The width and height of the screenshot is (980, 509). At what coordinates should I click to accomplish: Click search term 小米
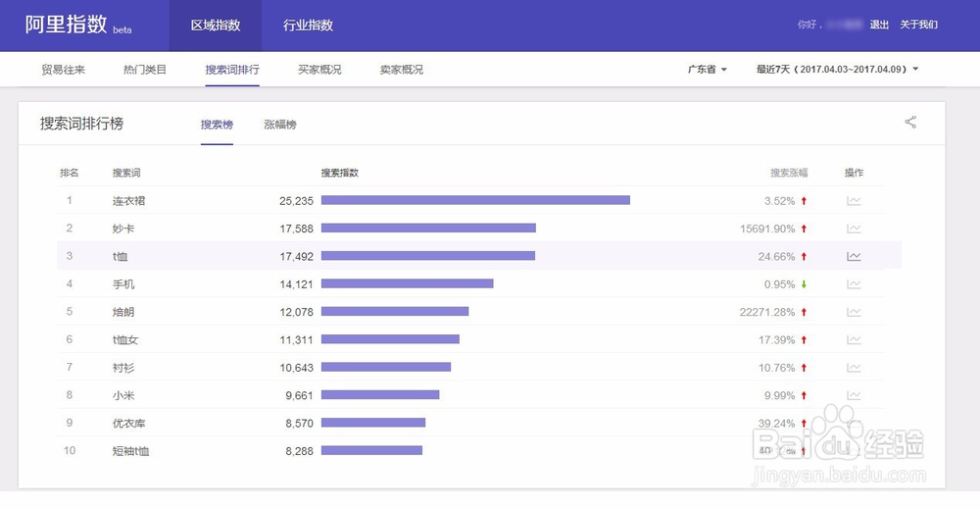click(123, 396)
